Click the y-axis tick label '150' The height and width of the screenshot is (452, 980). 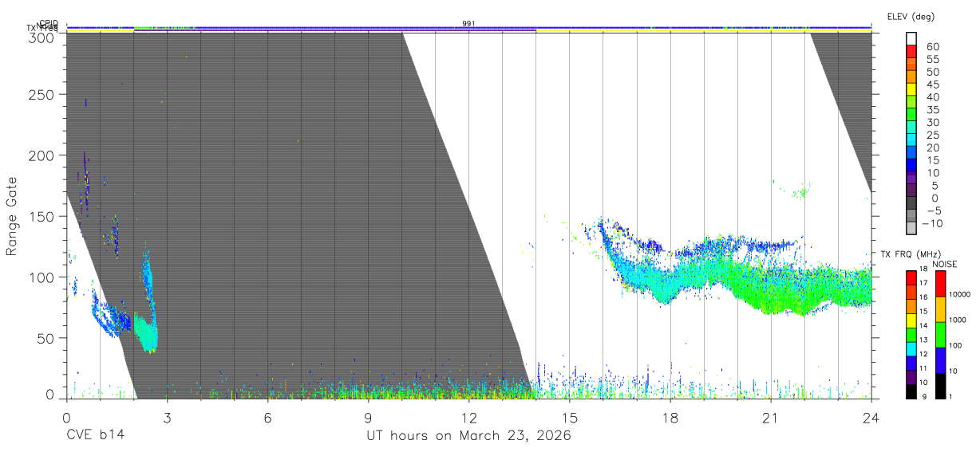[42, 216]
